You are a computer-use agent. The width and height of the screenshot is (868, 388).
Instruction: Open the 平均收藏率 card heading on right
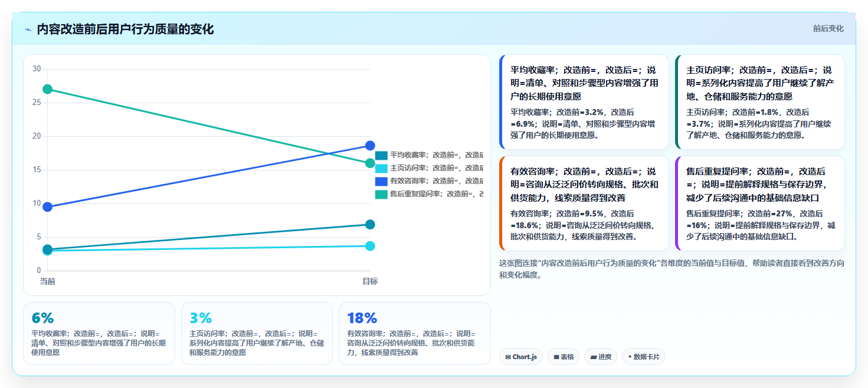pyautogui.click(x=585, y=83)
